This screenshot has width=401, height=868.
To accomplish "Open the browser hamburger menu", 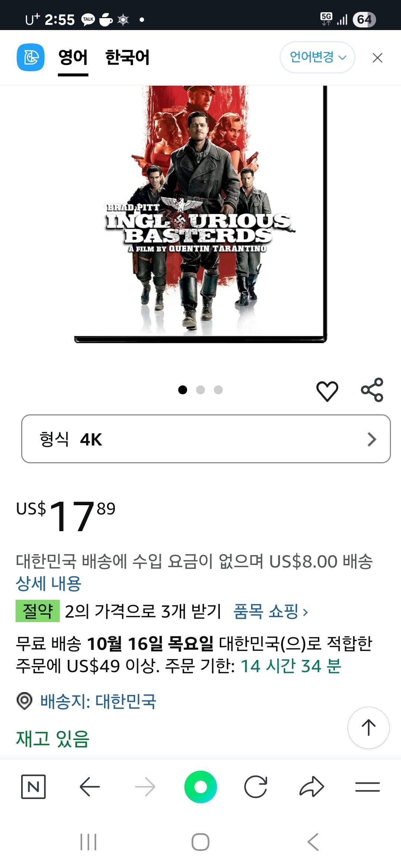I will tap(367, 786).
